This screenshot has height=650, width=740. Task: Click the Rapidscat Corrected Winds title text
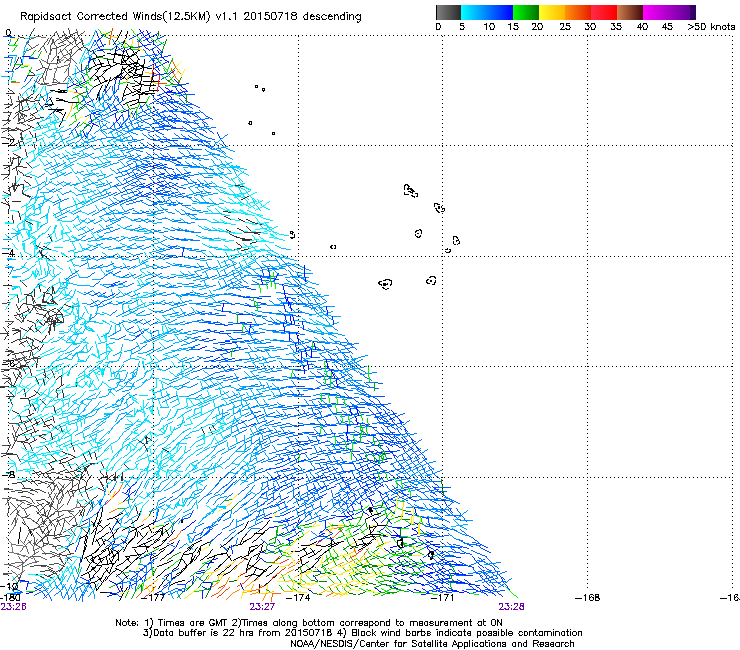[191, 16]
